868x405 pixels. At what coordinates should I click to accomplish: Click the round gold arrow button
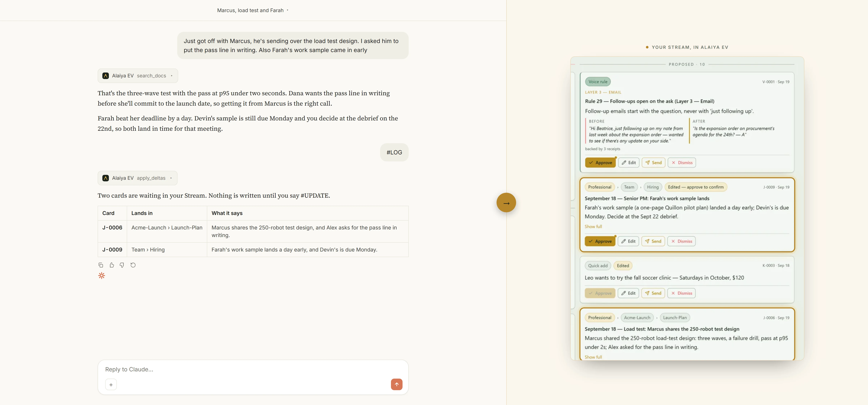point(506,203)
